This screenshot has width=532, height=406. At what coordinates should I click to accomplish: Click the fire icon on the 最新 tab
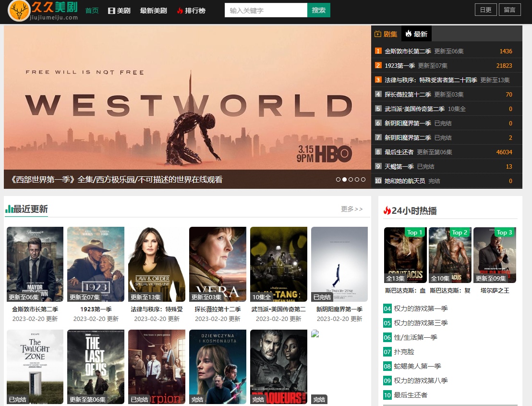409,34
